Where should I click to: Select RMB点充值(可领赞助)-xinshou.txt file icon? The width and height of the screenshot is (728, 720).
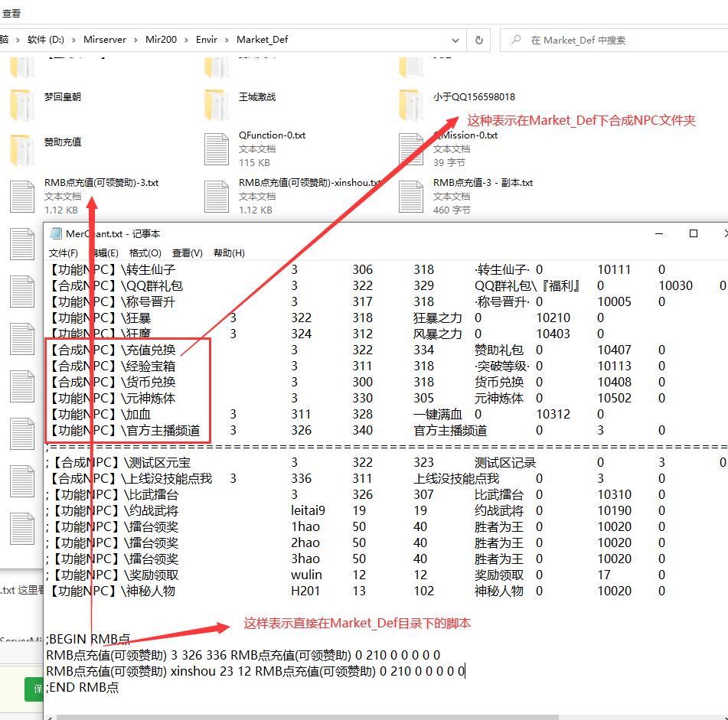click(217, 197)
